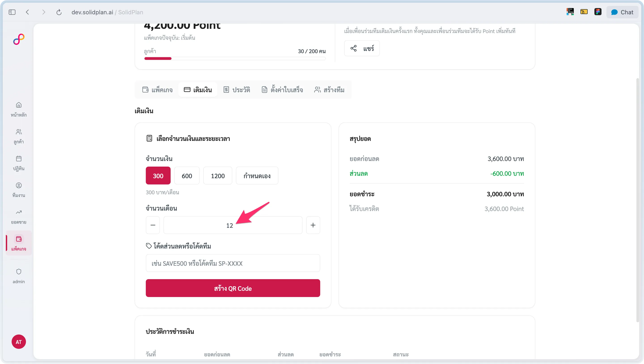This screenshot has height=364, width=644.
Task: Click the SolidPlan logo in sidebar
Action: pos(19,39)
